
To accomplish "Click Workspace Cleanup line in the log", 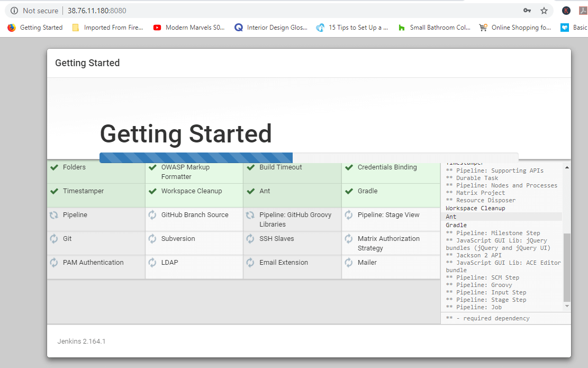I will tap(475, 208).
